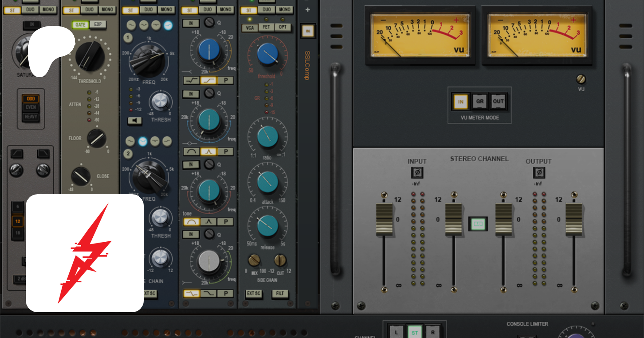644x338 pixels.
Task: Click the plus icon to add a module
Action: pos(308,10)
